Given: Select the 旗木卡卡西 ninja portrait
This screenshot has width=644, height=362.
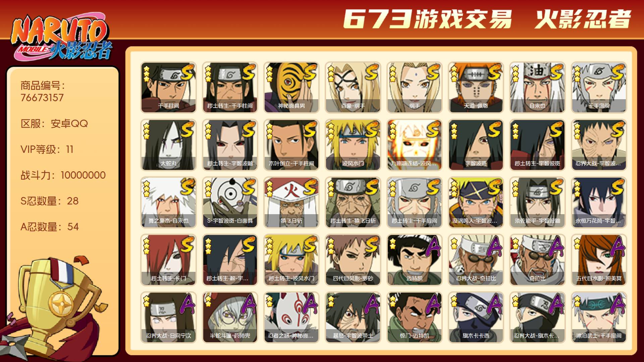Looking at the screenshot, I should pyautogui.click(x=476, y=317).
